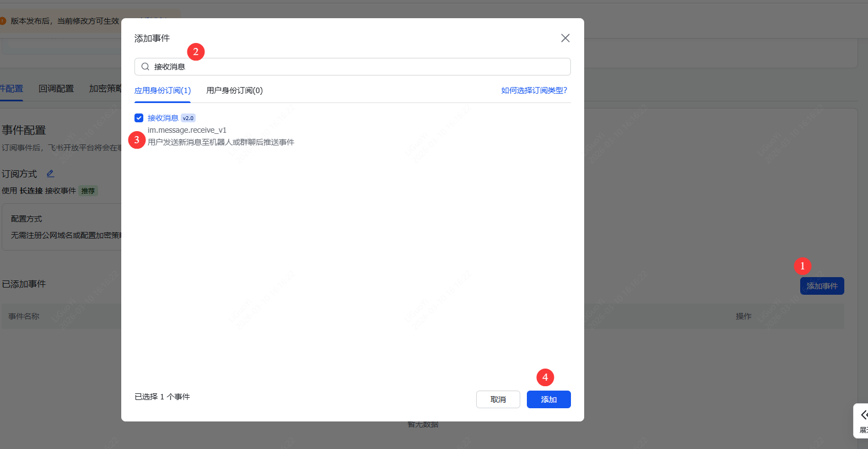Click the v2.0 version badge
868x449 pixels.
coord(188,118)
